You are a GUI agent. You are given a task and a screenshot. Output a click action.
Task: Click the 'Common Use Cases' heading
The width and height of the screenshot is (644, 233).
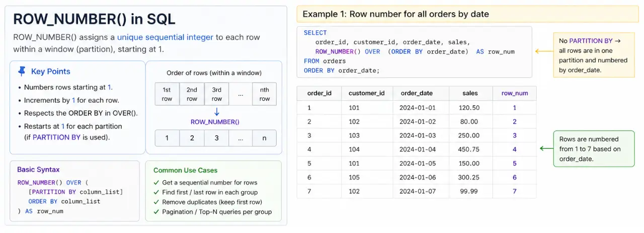186,170
